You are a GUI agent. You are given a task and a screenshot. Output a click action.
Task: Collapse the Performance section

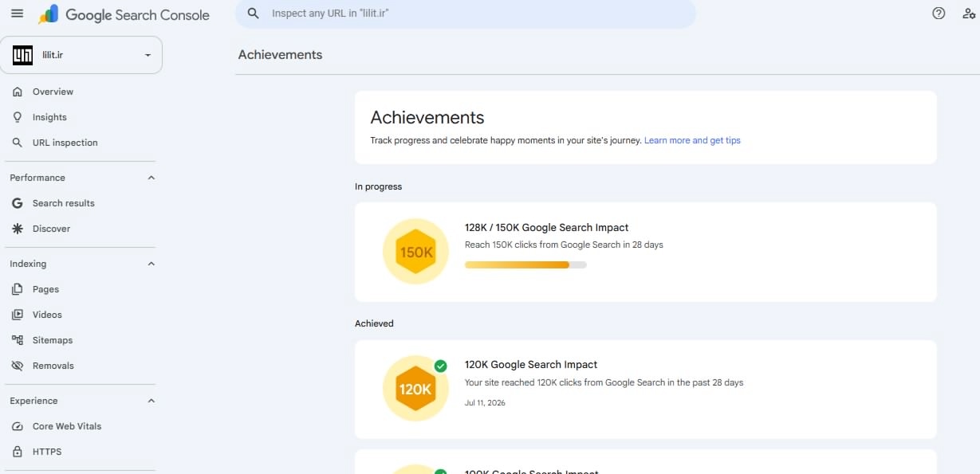tap(152, 178)
